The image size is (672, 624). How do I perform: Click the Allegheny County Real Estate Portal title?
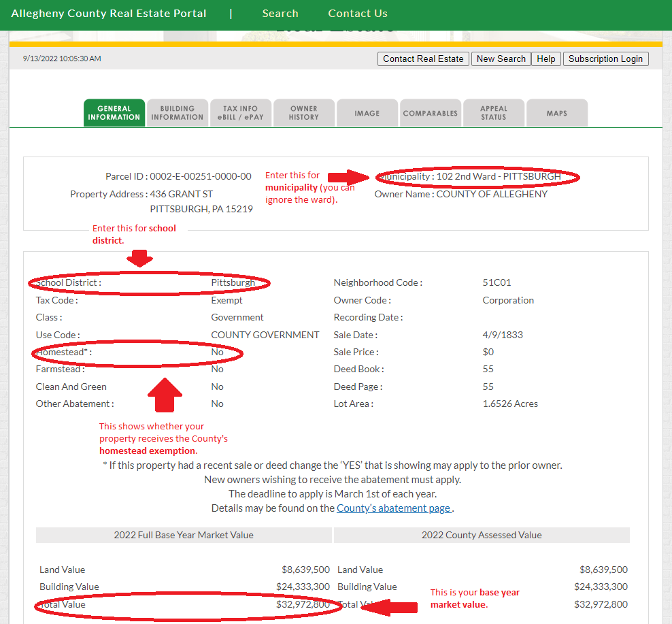109,14
